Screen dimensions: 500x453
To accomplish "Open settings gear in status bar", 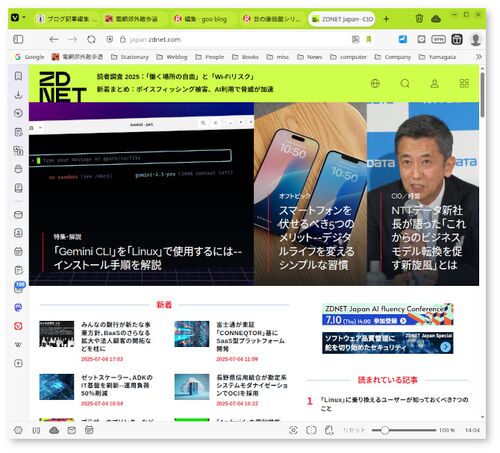I will click(x=18, y=430).
